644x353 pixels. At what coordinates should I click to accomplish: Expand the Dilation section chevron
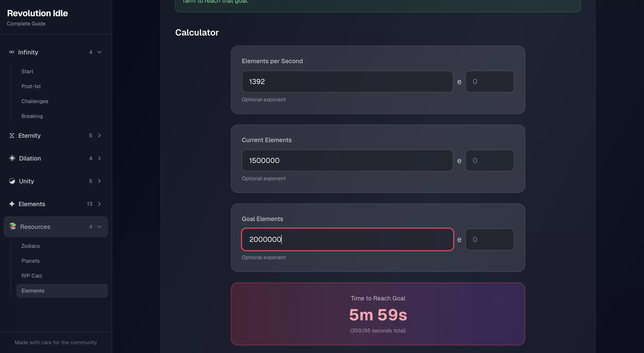tap(99, 158)
